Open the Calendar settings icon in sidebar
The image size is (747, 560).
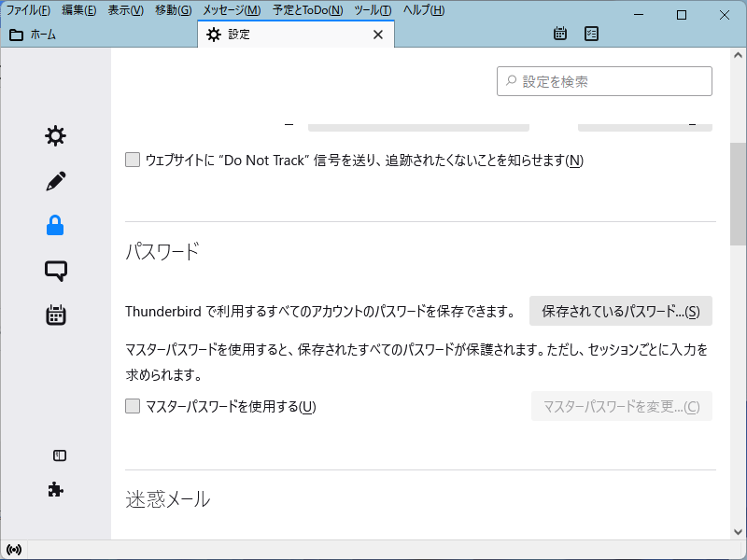tap(56, 315)
